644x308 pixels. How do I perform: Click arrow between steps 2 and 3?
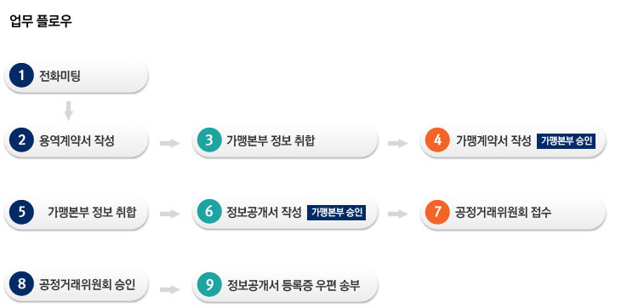169,143
